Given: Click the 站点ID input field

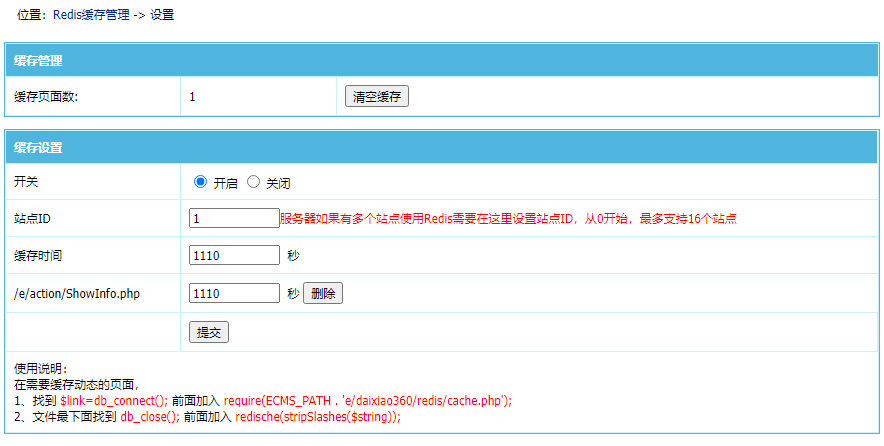Looking at the screenshot, I should pyautogui.click(x=234, y=218).
